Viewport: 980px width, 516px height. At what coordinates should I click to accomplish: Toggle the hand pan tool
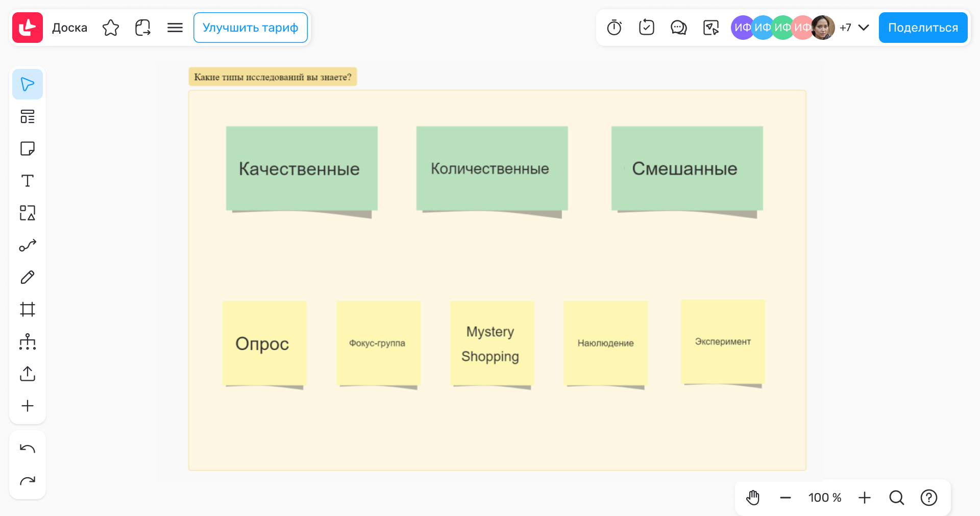(x=753, y=498)
